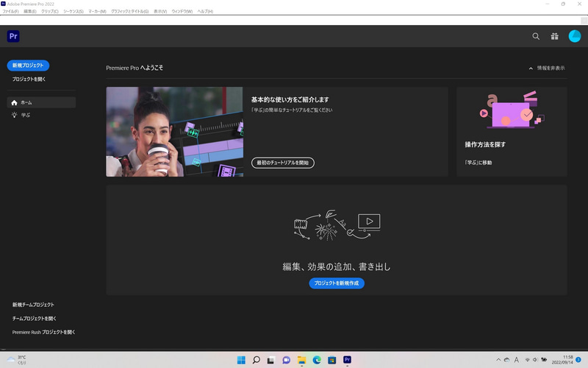This screenshot has height=368, width=588.
Task: Close the Premiere Pro window
Action: 579,4
